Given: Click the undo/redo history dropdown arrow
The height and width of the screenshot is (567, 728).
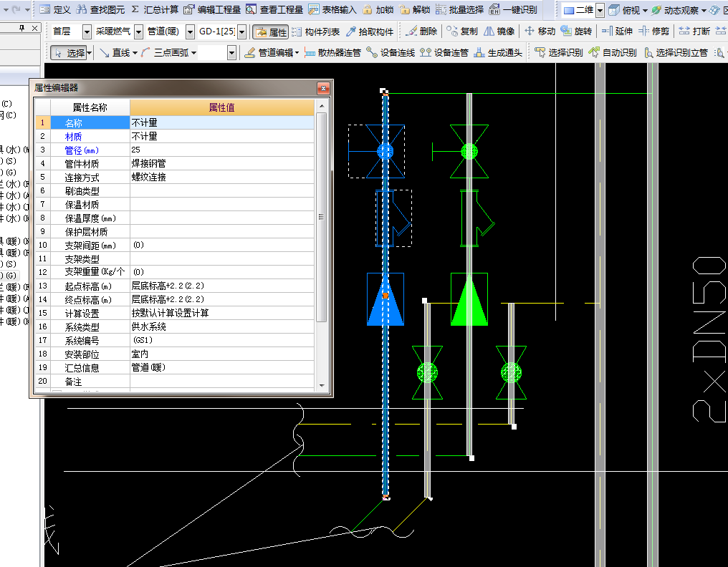Looking at the screenshot, I should tap(27, 10).
